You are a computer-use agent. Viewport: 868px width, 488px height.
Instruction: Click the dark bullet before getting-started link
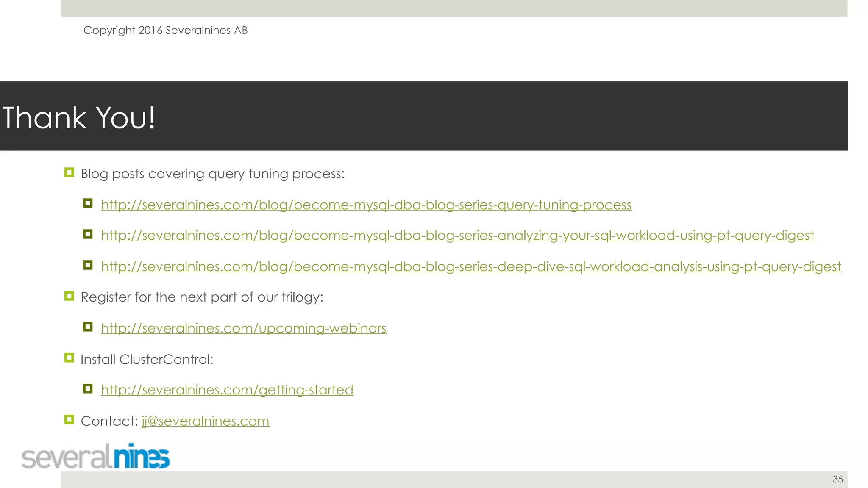[x=88, y=388]
